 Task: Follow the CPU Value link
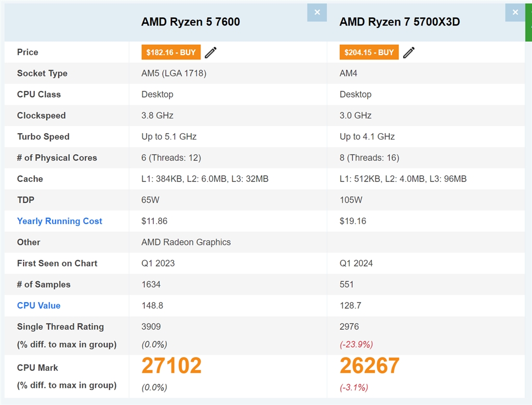click(38, 306)
